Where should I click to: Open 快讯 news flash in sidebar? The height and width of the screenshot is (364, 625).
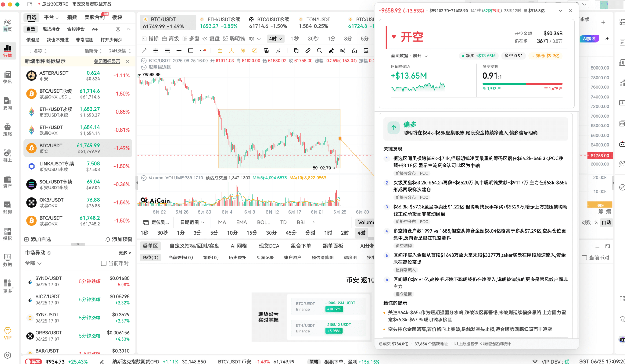pos(8,77)
